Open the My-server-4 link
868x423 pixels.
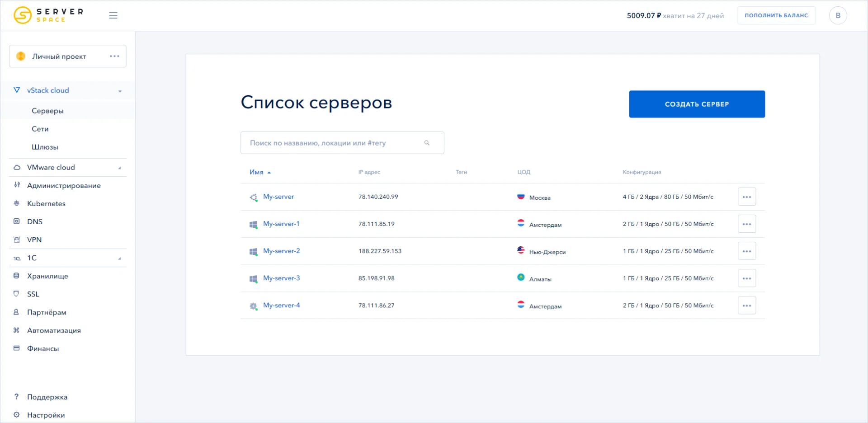(x=282, y=305)
